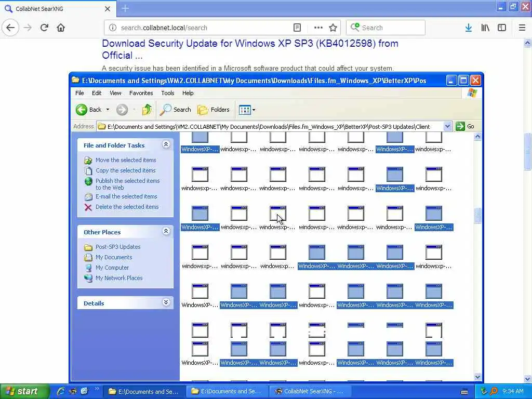
Task: Collapse the Other Places panel
Action: 166,231
